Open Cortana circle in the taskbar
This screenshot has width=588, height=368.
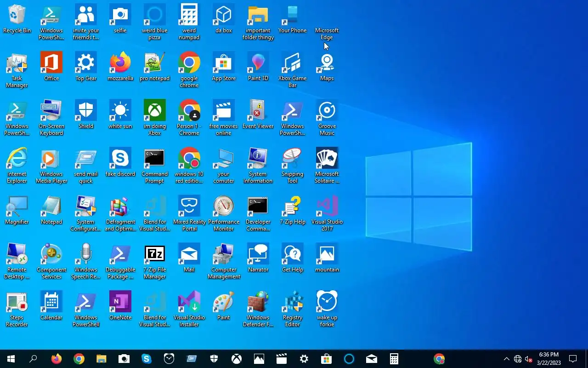349,359
